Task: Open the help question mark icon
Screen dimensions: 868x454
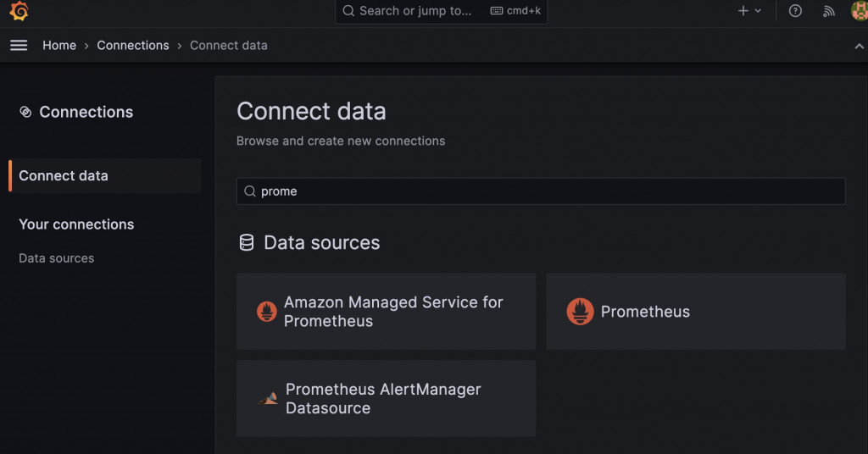Action: pos(795,11)
